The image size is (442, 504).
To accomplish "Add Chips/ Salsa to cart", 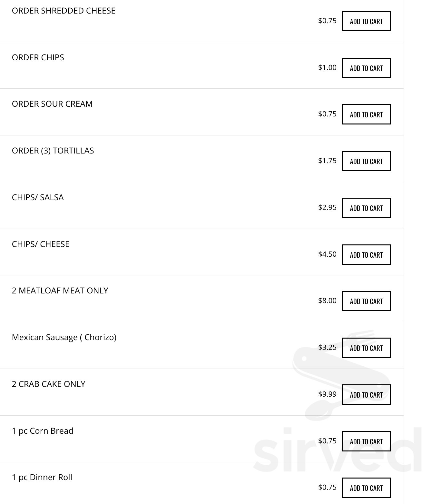I will pos(366,208).
